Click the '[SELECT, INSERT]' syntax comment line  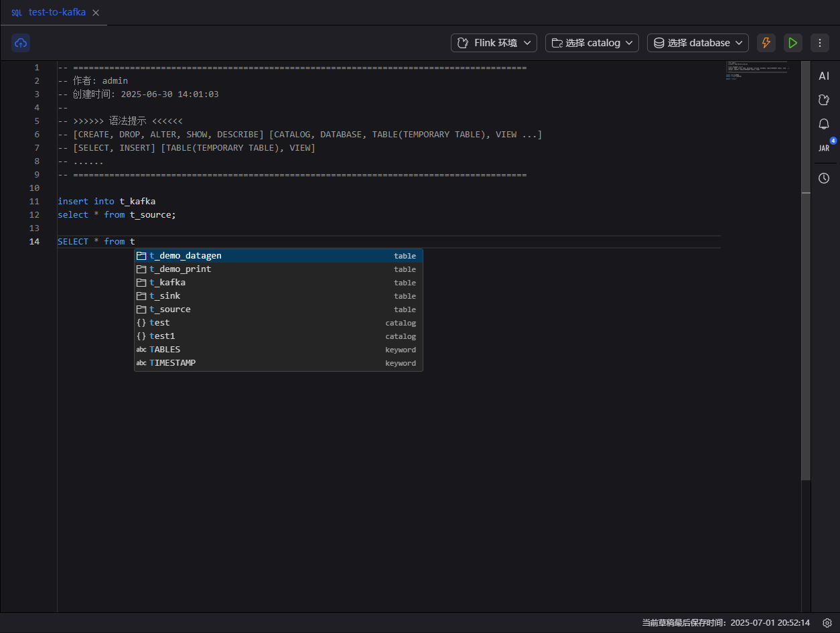pos(186,147)
